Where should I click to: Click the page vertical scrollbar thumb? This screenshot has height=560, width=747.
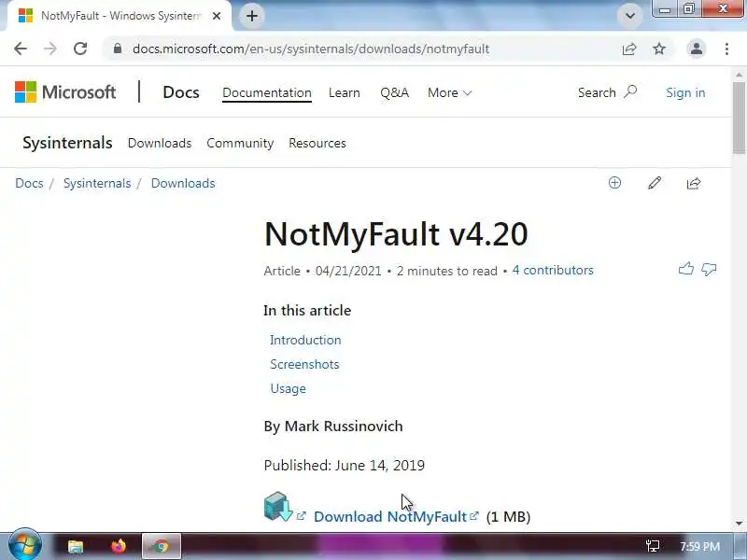point(739,118)
